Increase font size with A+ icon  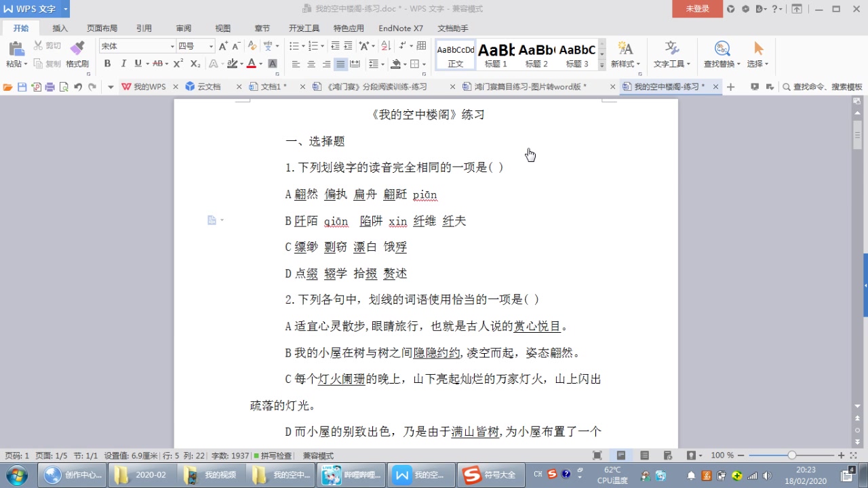(x=223, y=46)
